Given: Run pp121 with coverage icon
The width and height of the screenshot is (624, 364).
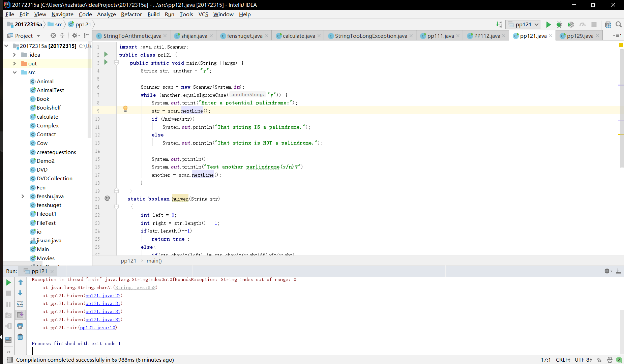Looking at the screenshot, I should coord(571,24).
